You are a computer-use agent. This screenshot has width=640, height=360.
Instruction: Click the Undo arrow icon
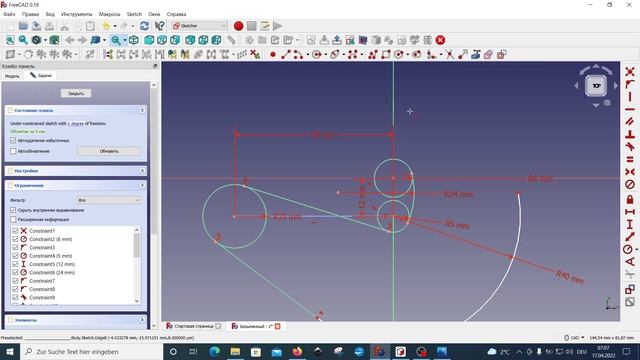pos(106,26)
